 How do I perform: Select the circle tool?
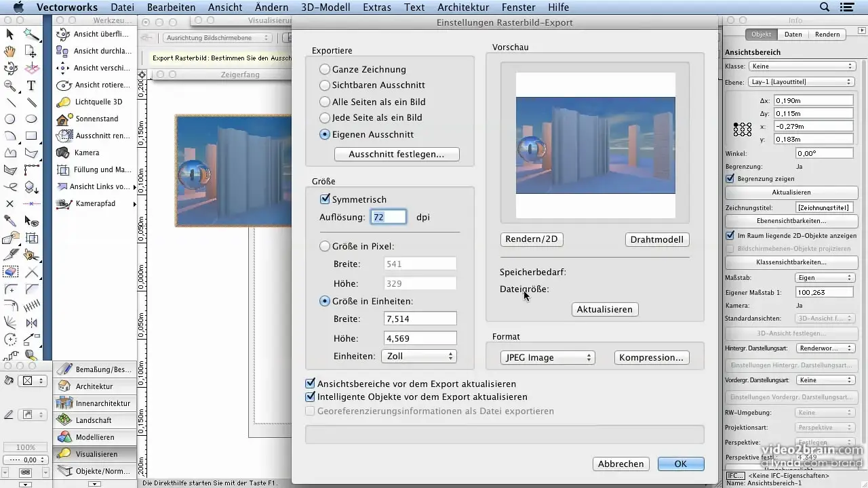click(10, 119)
